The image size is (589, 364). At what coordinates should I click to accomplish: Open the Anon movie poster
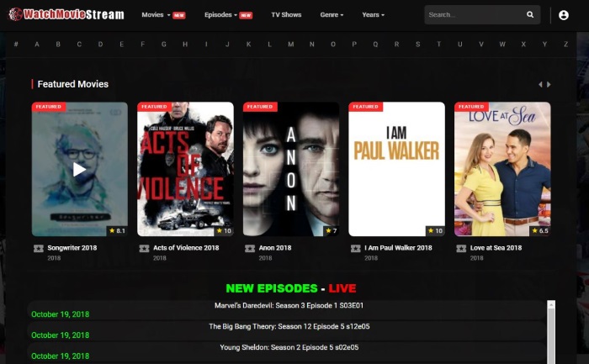point(291,169)
